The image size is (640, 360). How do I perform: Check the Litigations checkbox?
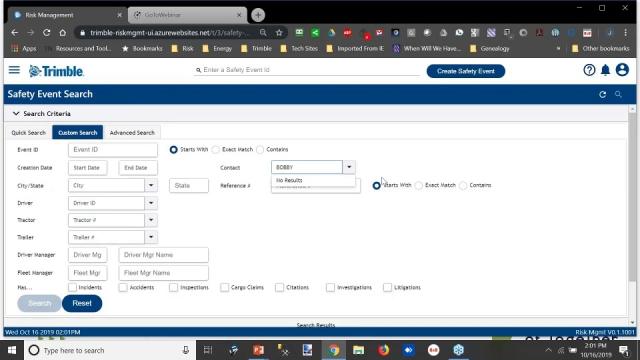387,287
